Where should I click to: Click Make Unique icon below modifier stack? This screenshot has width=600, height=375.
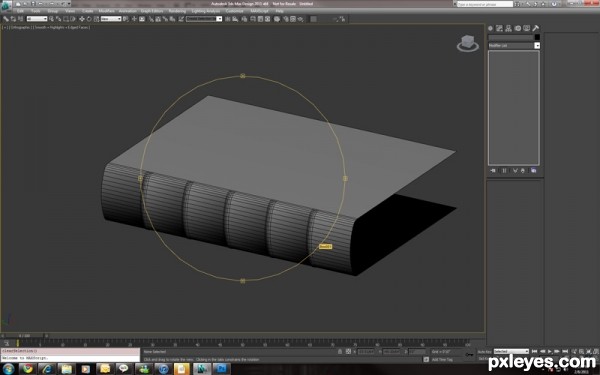click(x=515, y=171)
